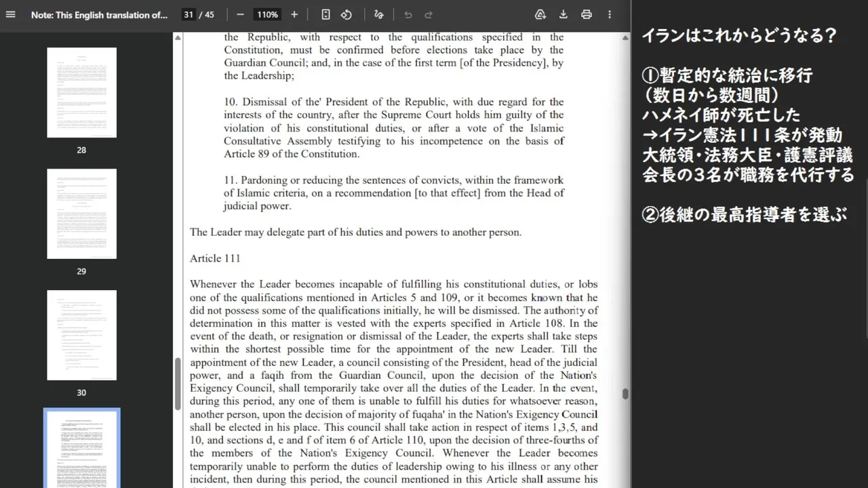Print the PDF document
The height and width of the screenshot is (488, 868).
click(x=587, y=14)
